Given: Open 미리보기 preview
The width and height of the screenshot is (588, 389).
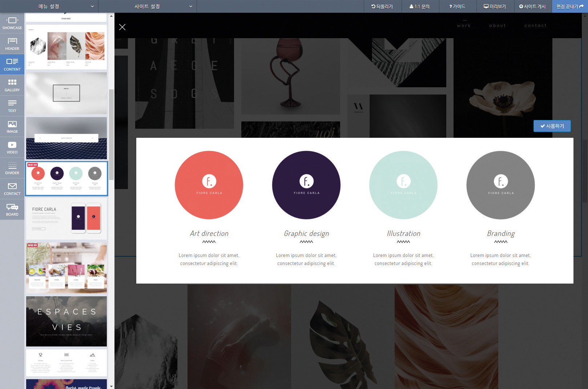Looking at the screenshot, I should [x=495, y=6].
